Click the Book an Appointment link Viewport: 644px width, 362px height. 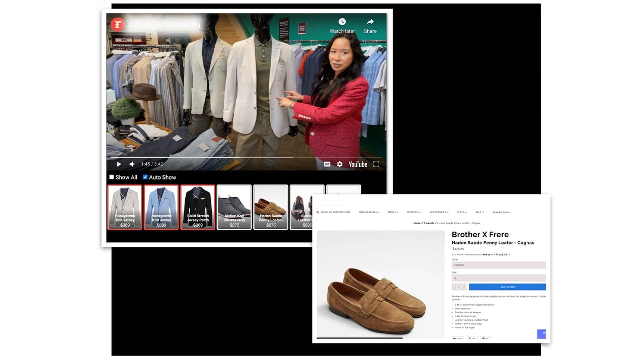click(x=336, y=212)
